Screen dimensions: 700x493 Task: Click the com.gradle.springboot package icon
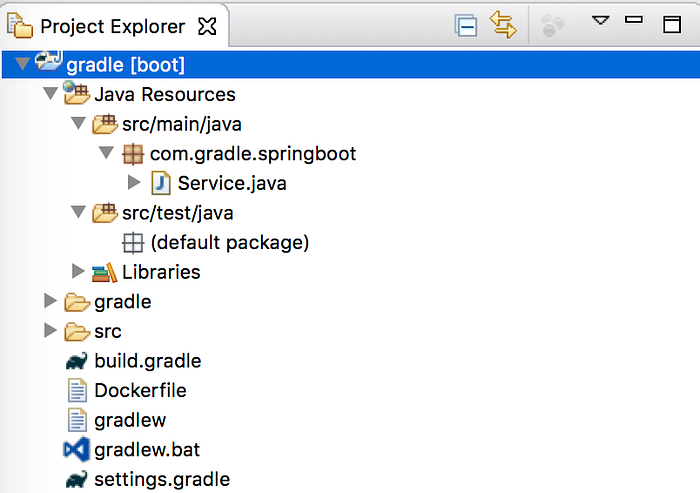click(133, 155)
